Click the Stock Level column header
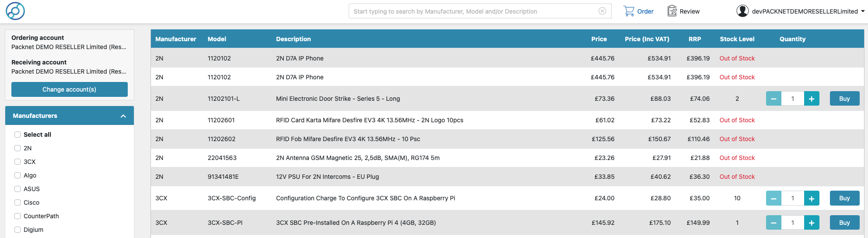This screenshot has height=238, width=868. click(737, 39)
